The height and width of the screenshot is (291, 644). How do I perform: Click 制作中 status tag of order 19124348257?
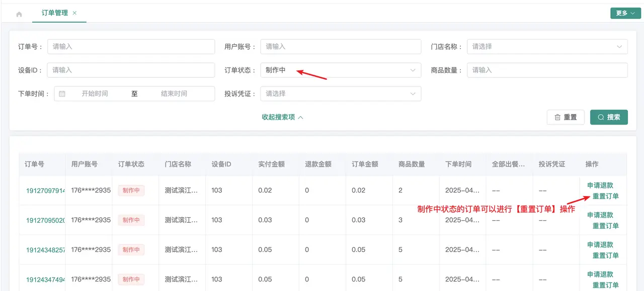coord(131,250)
